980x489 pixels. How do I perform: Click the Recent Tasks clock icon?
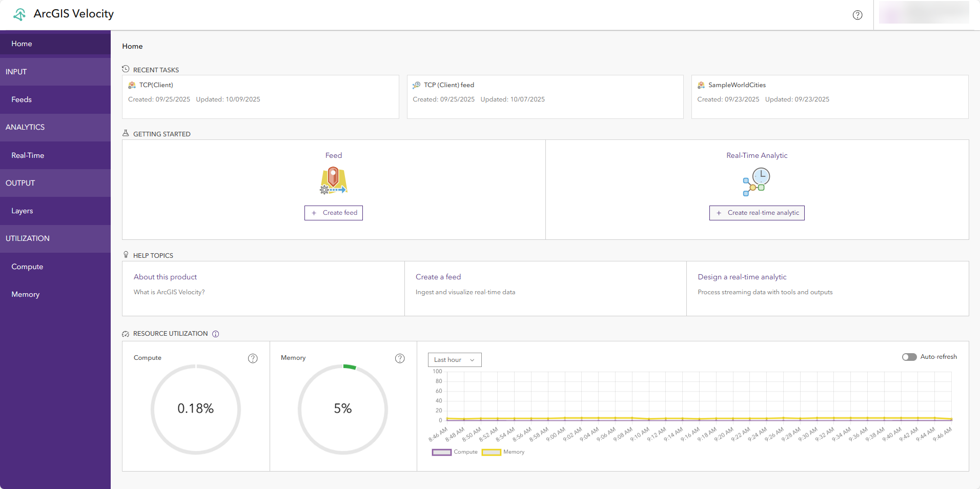coord(126,69)
